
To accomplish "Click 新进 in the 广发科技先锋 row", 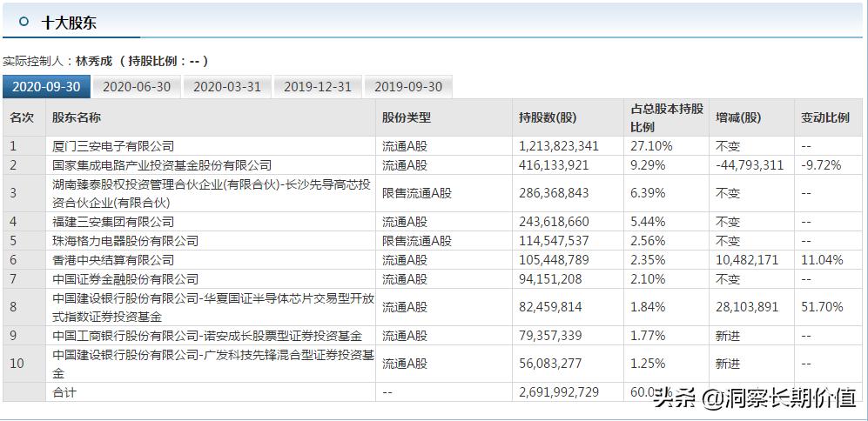I will pyautogui.click(x=727, y=364).
